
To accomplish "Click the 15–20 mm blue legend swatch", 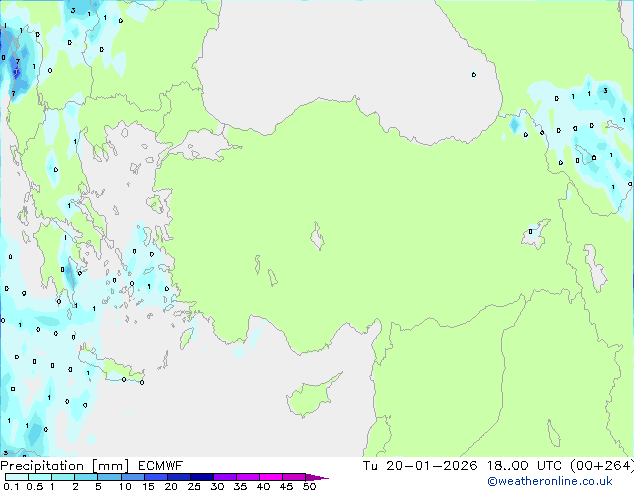I will 155,477.
